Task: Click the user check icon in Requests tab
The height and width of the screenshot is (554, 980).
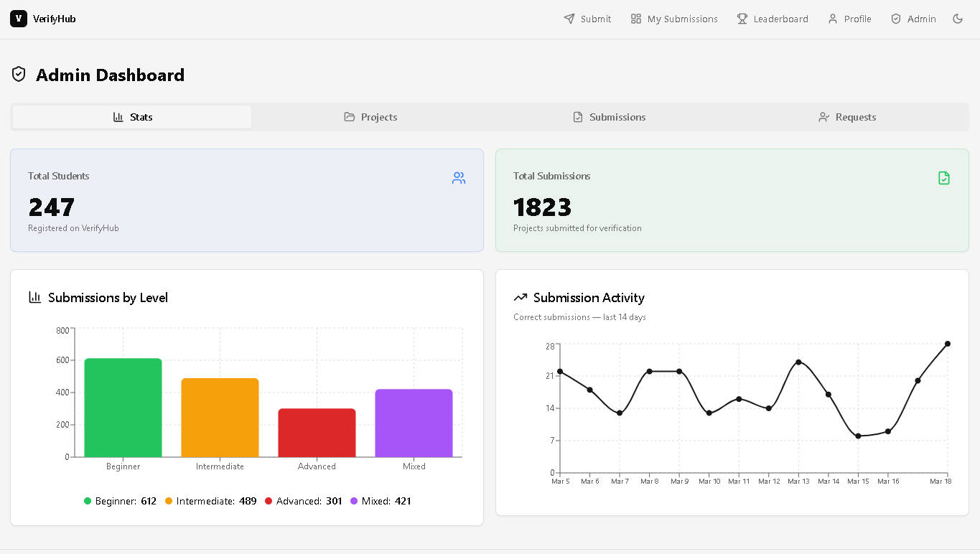Action: pyautogui.click(x=824, y=117)
